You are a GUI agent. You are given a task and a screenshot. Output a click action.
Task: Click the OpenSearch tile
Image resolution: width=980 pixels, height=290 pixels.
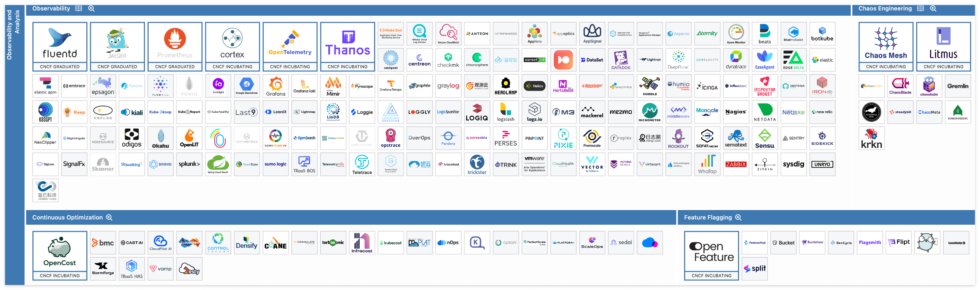[x=304, y=138]
